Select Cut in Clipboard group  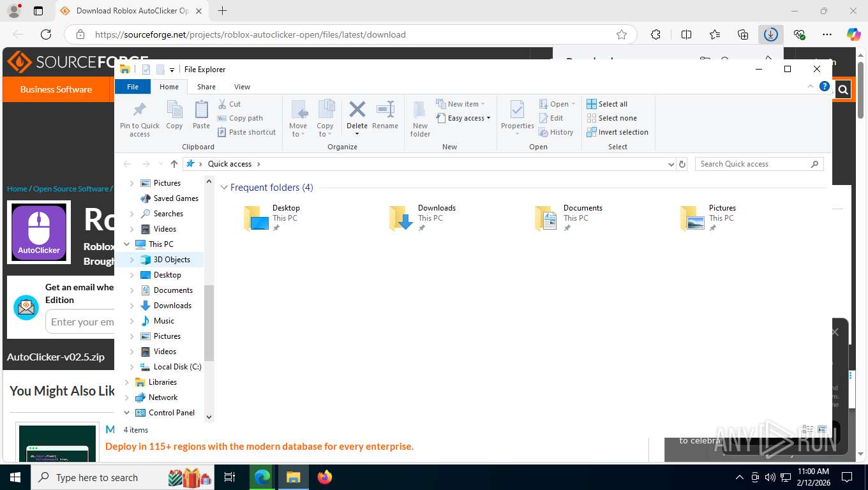pyautogui.click(x=229, y=104)
